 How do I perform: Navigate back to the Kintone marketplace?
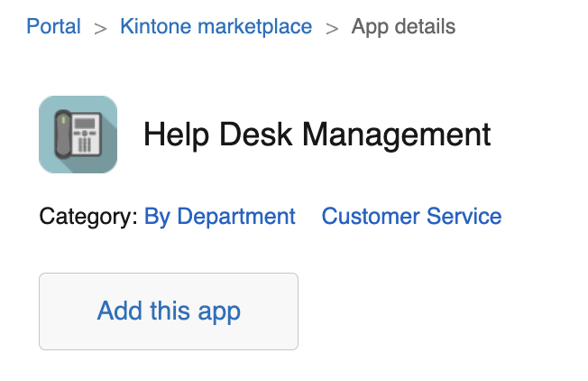(216, 27)
